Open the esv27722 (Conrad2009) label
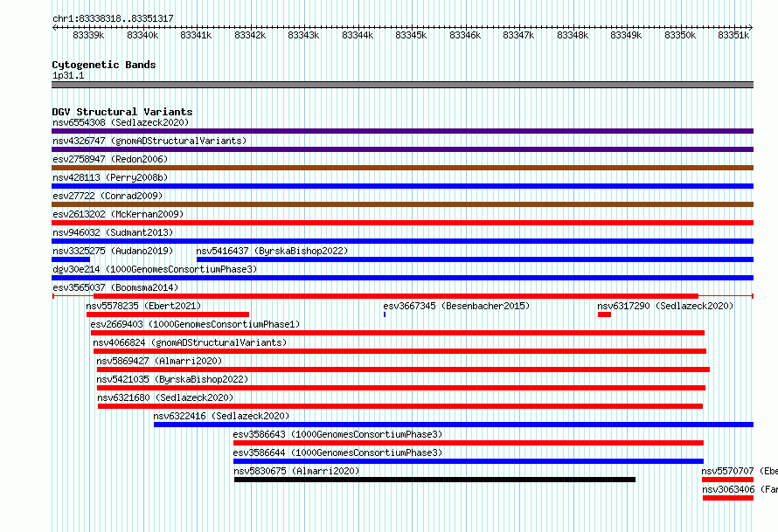778x532 pixels. click(x=108, y=196)
